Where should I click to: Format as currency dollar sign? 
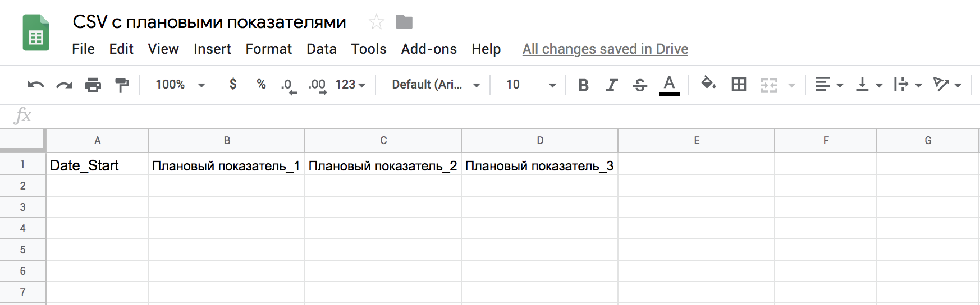pyautogui.click(x=233, y=84)
